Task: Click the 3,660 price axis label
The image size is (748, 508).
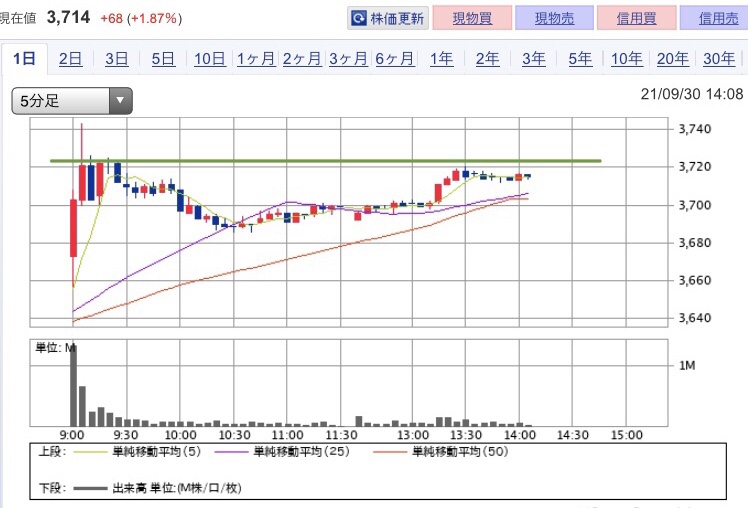Action: coord(695,280)
